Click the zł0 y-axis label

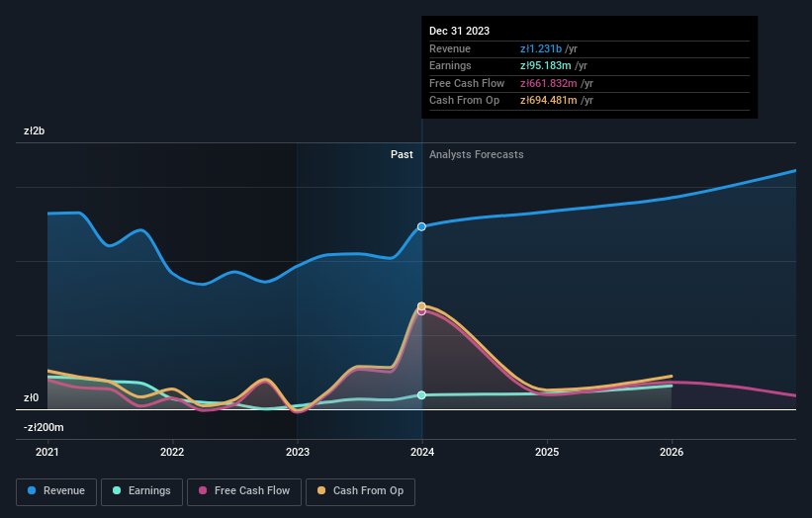tap(31, 397)
